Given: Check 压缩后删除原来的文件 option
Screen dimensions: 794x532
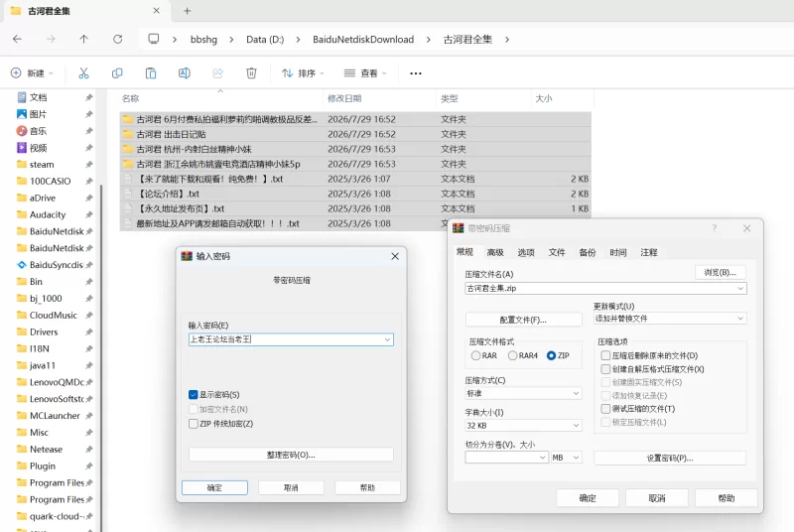Looking at the screenshot, I should (x=605, y=355).
